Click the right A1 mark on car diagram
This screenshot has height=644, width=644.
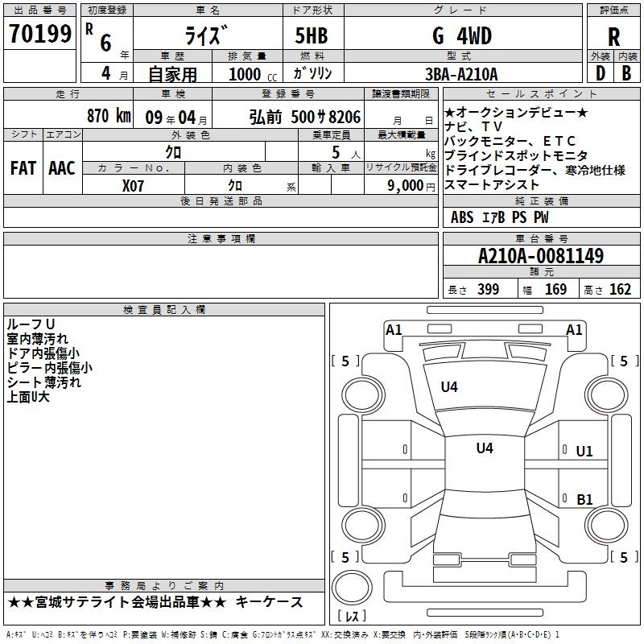click(x=574, y=329)
